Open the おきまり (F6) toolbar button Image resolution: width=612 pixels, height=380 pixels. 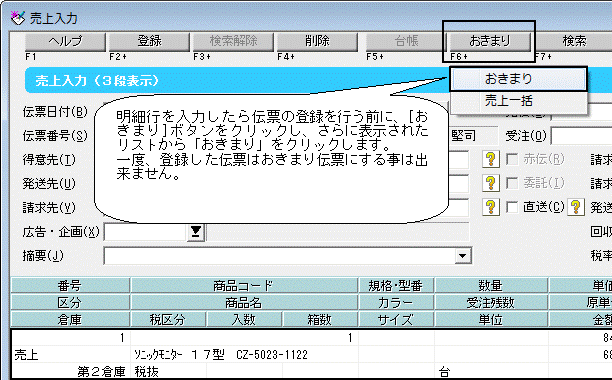pyautogui.click(x=490, y=41)
